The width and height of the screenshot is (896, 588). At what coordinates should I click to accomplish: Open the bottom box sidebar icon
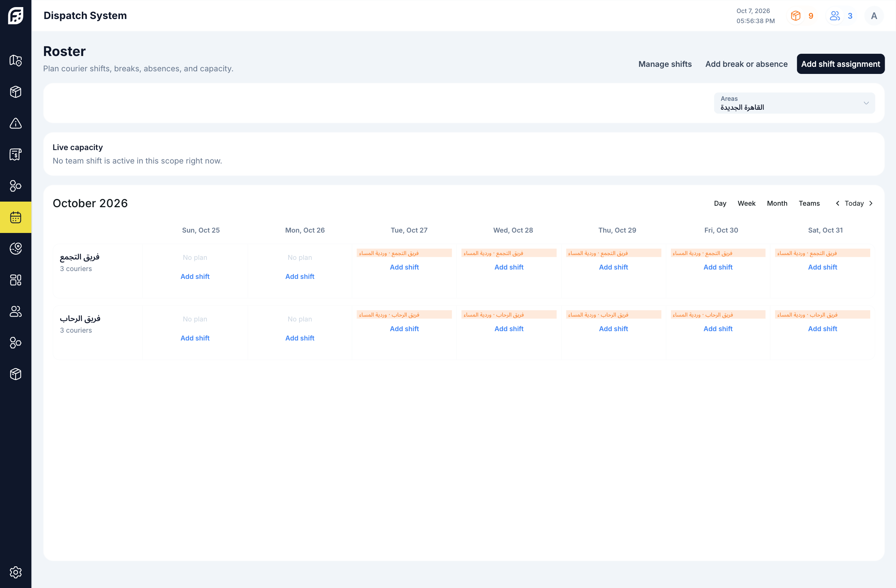[15, 374]
